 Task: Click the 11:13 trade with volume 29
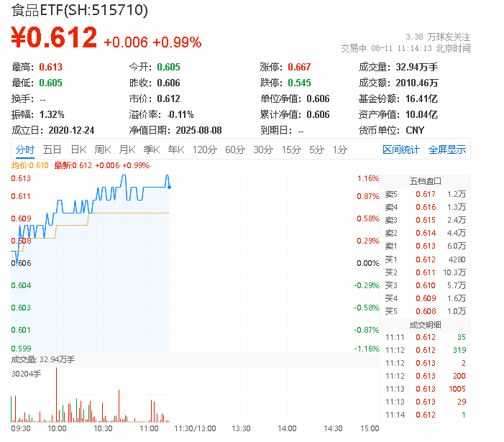426,402
